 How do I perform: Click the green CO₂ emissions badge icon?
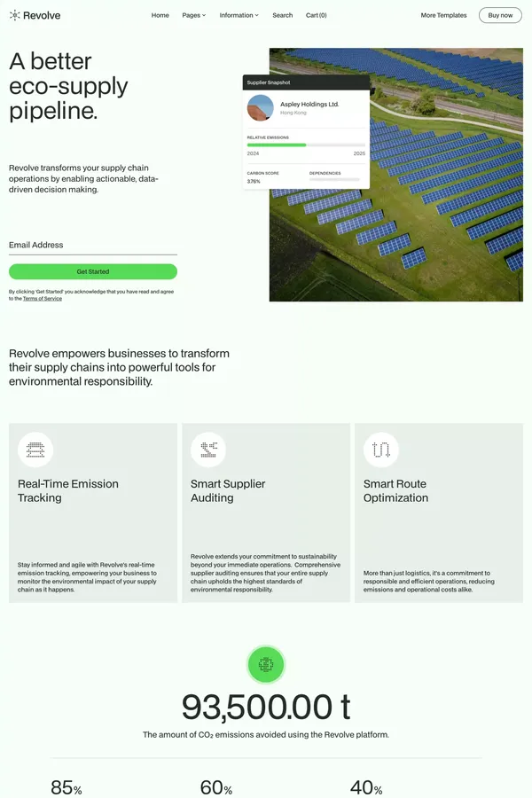(x=266, y=663)
